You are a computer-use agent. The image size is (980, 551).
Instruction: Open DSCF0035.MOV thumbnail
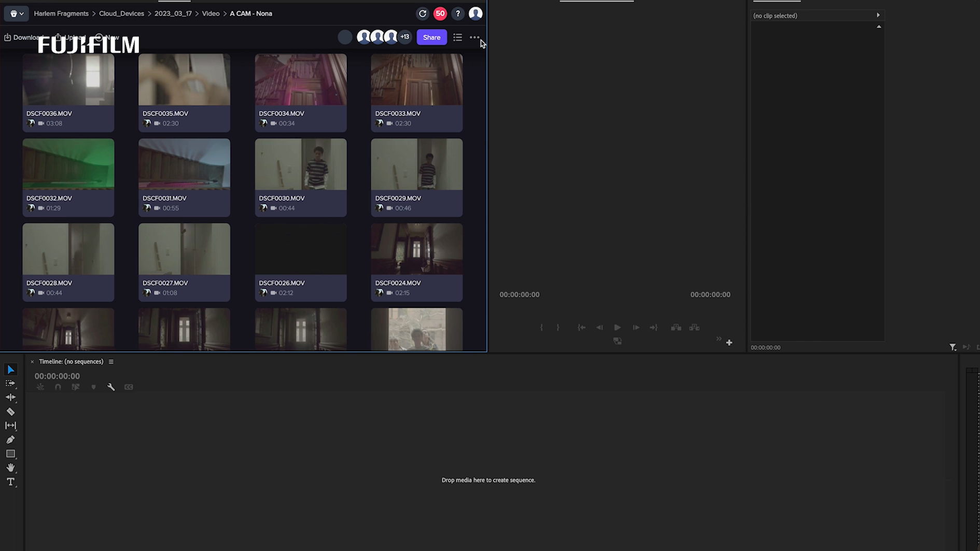(184, 79)
